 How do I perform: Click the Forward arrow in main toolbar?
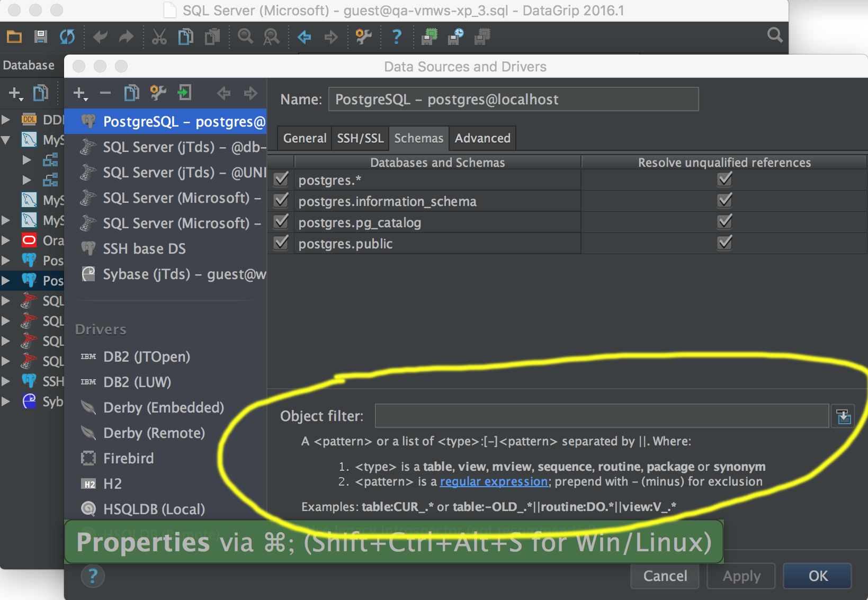(331, 37)
